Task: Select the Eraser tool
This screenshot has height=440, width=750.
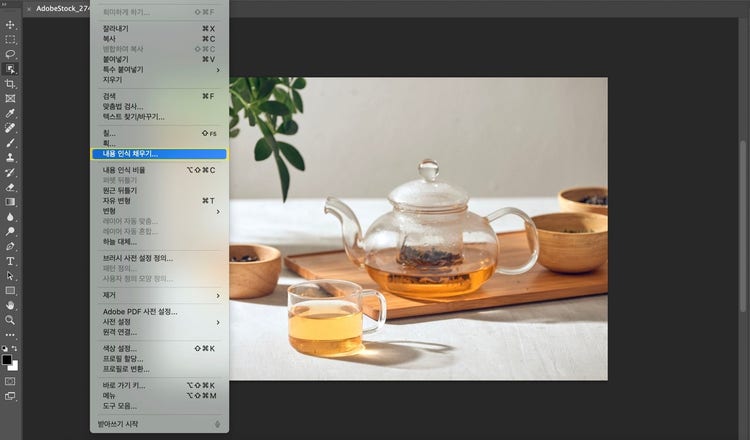Action: [x=10, y=187]
